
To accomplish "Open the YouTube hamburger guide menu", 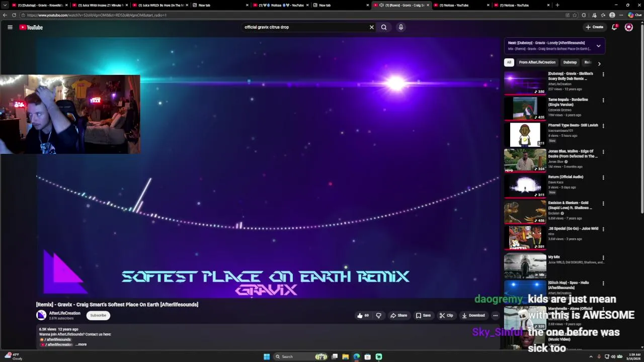I will (x=10, y=27).
